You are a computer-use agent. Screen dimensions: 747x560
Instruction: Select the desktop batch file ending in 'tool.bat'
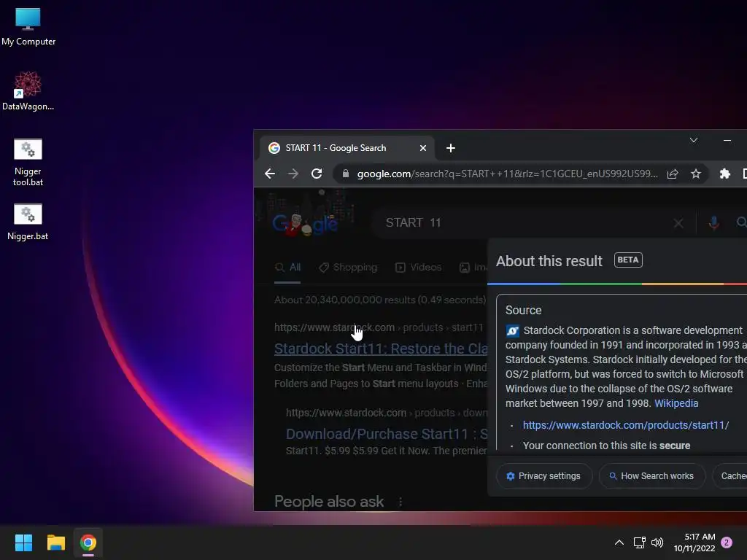[28, 163]
